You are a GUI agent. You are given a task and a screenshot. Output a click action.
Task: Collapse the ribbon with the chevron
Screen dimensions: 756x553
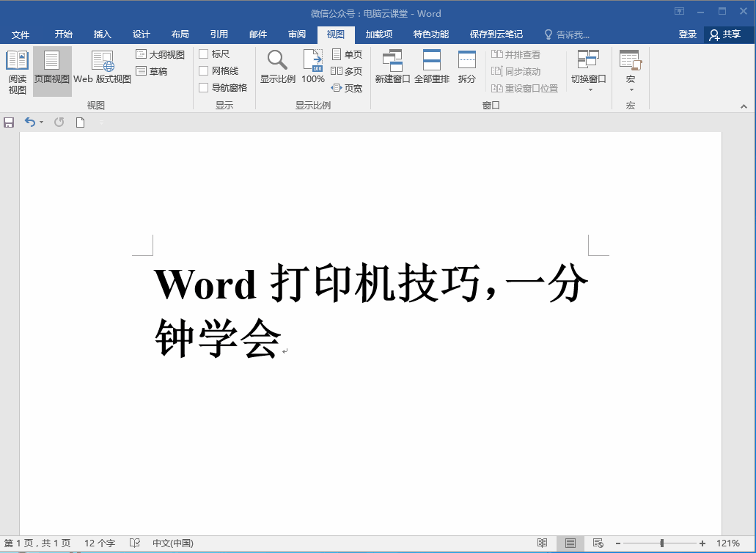pos(744,106)
